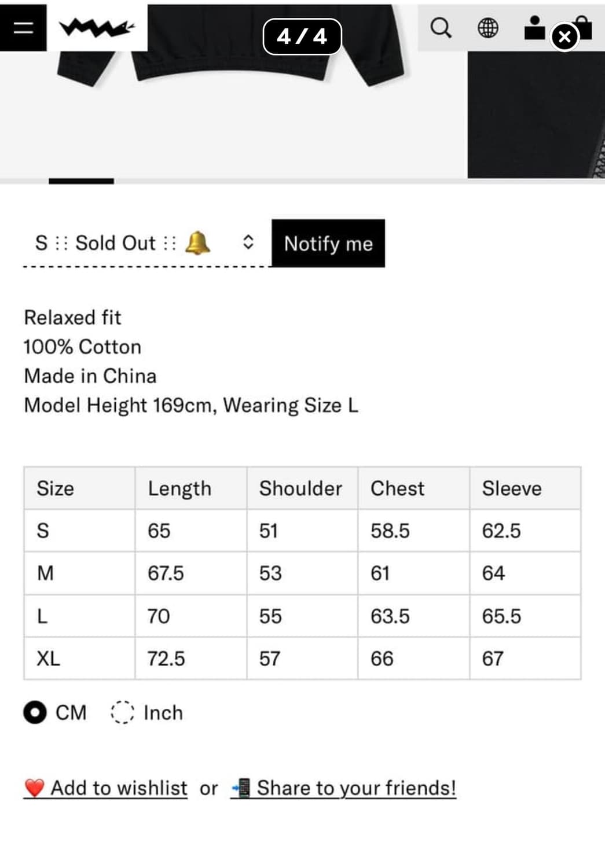
Task: Click the XL row in size table
Action: pyautogui.click(x=302, y=659)
